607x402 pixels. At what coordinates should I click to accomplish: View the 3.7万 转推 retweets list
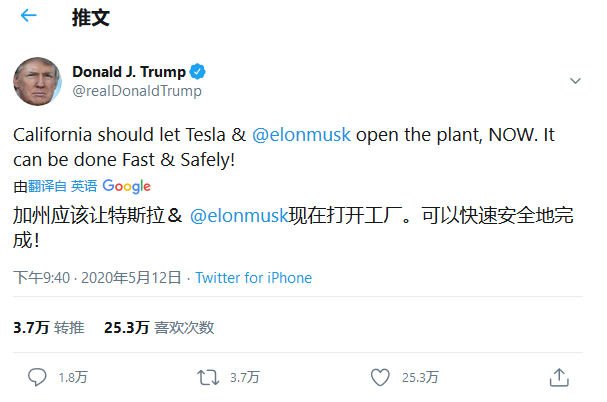(x=49, y=327)
